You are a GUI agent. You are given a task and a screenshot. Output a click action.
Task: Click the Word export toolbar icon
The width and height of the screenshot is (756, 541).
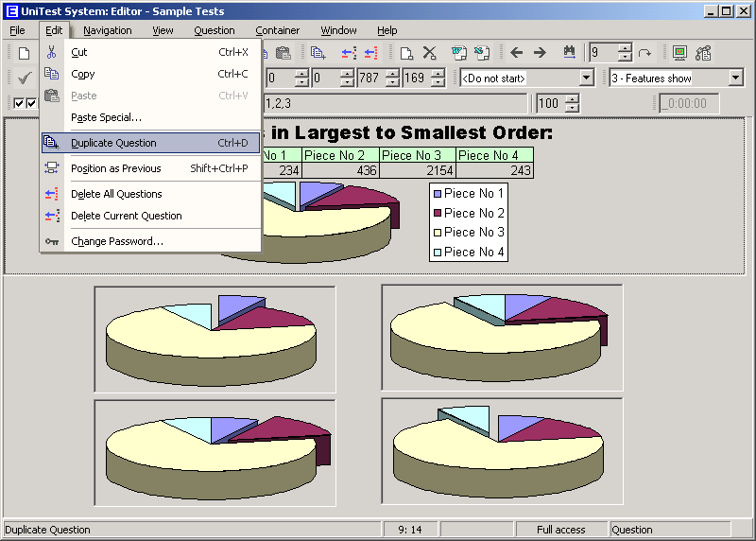click(459, 53)
